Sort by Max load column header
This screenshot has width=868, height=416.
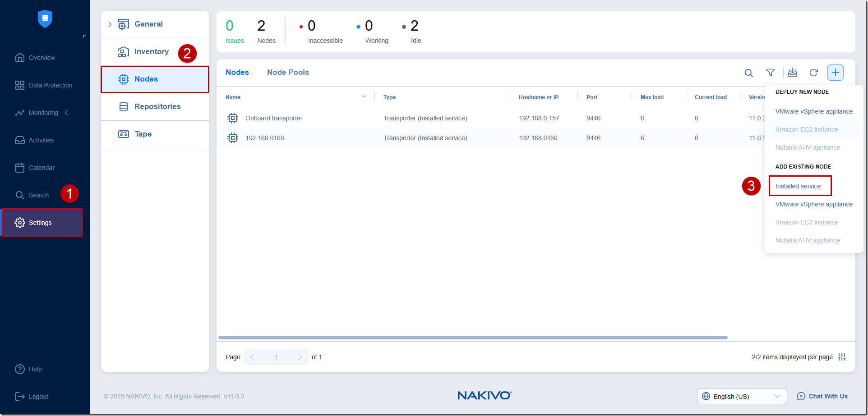(652, 97)
